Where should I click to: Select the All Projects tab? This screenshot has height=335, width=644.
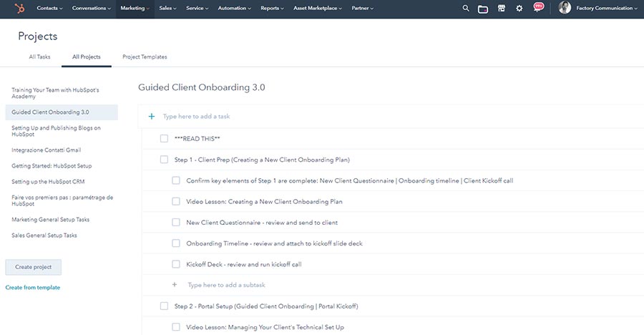(87, 57)
